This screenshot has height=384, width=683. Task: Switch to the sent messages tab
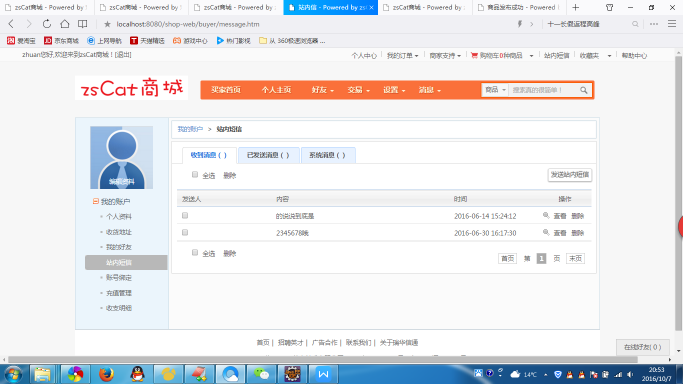268,155
